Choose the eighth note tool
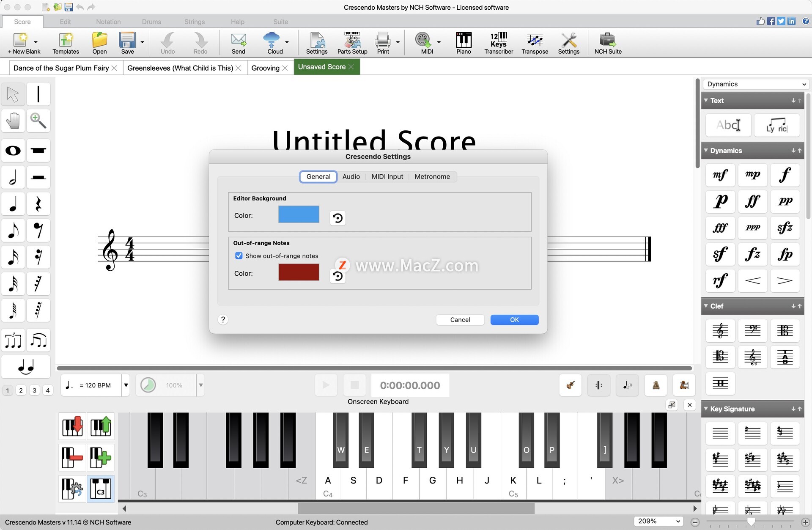The width and height of the screenshot is (812, 530). point(13,231)
